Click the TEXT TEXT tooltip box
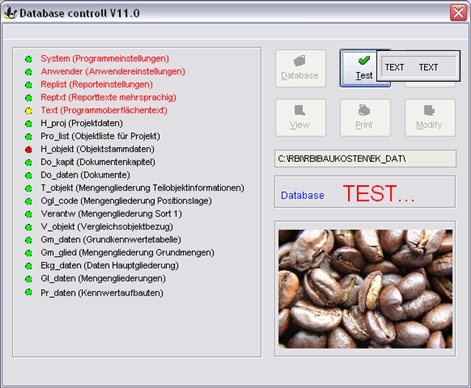Image resolution: width=471 pixels, height=388 pixels. tap(419, 66)
